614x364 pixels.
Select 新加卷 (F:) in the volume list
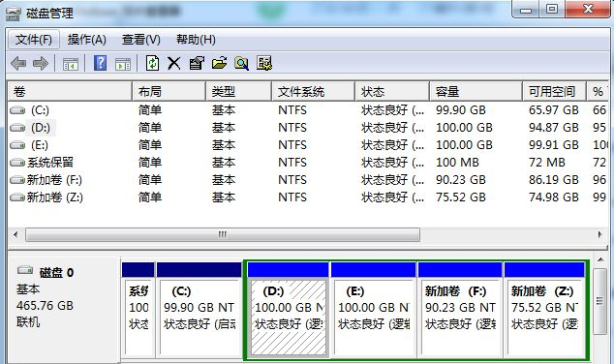click(x=54, y=180)
